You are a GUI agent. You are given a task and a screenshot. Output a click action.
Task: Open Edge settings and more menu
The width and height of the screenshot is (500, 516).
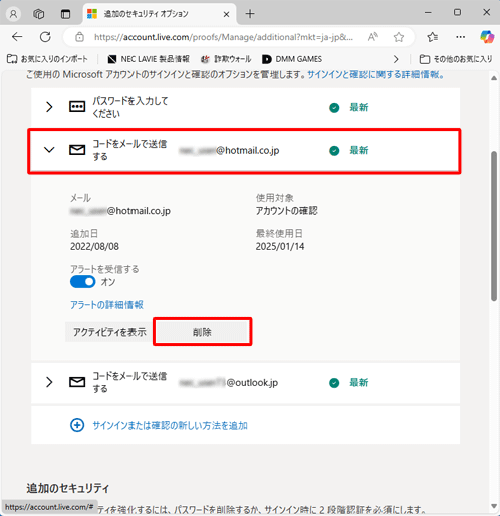pyautogui.click(x=461, y=37)
